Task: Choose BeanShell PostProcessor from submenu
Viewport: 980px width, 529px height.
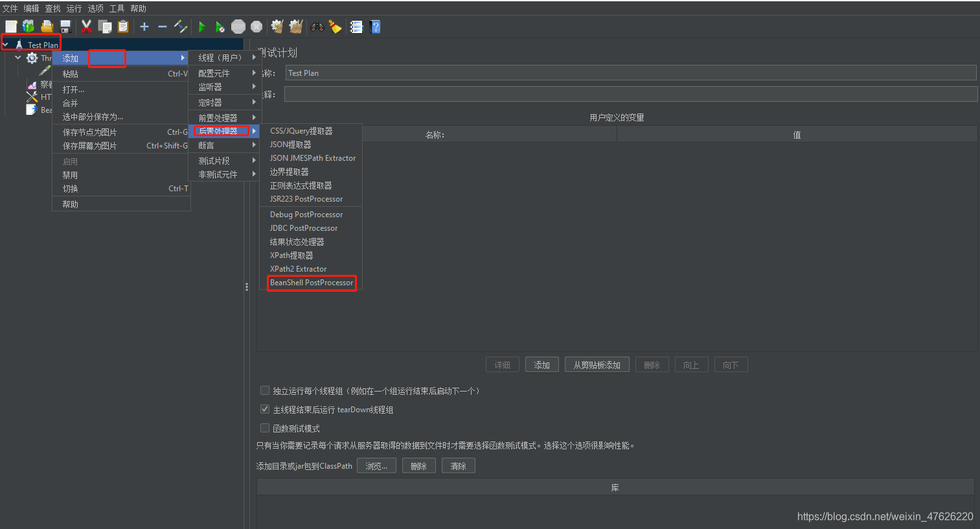Action: coord(312,283)
